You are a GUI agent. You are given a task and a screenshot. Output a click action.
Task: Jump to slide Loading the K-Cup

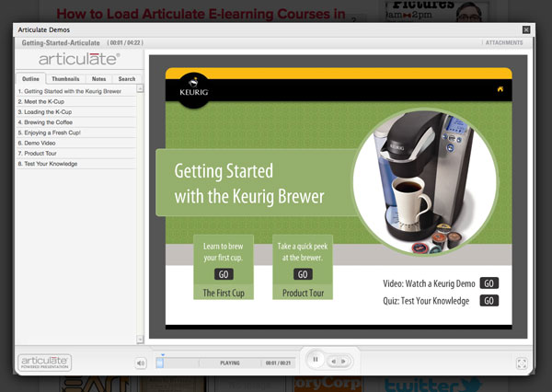pyautogui.click(x=76, y=112)
